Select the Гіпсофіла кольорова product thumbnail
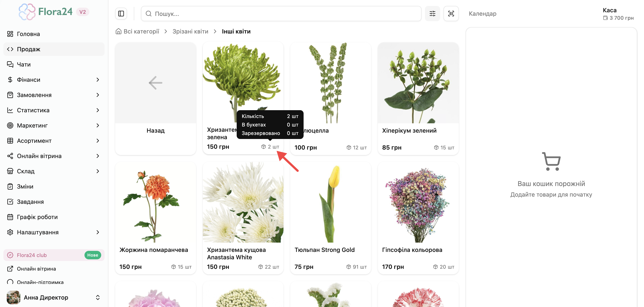Viewport: 644px width, 307px height. click(418, 202)
